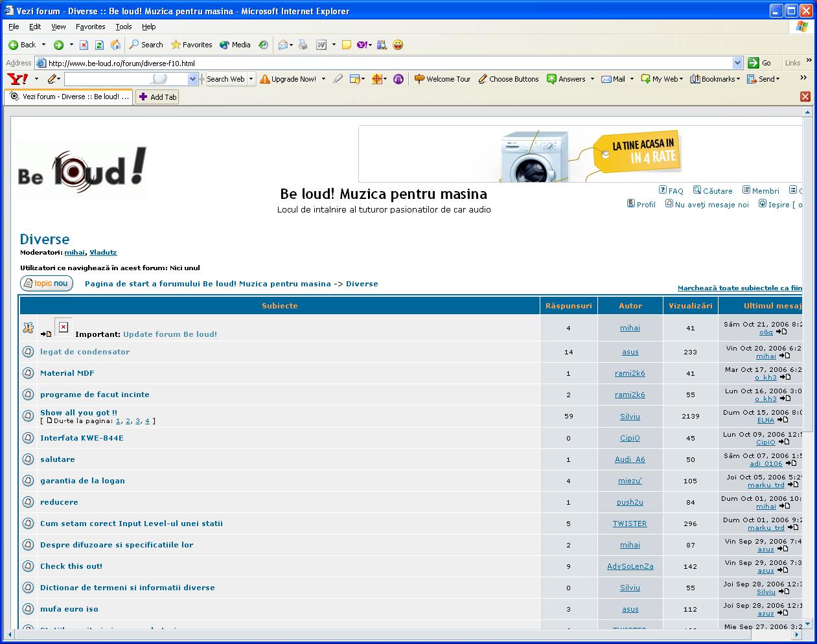Open the Media toolbar button
The width and height of the screenshot is (817, 644).
coord(235,45)
